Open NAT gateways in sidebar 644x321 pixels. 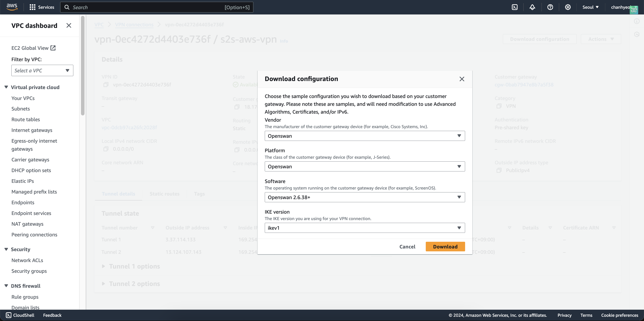coord(27,224)
